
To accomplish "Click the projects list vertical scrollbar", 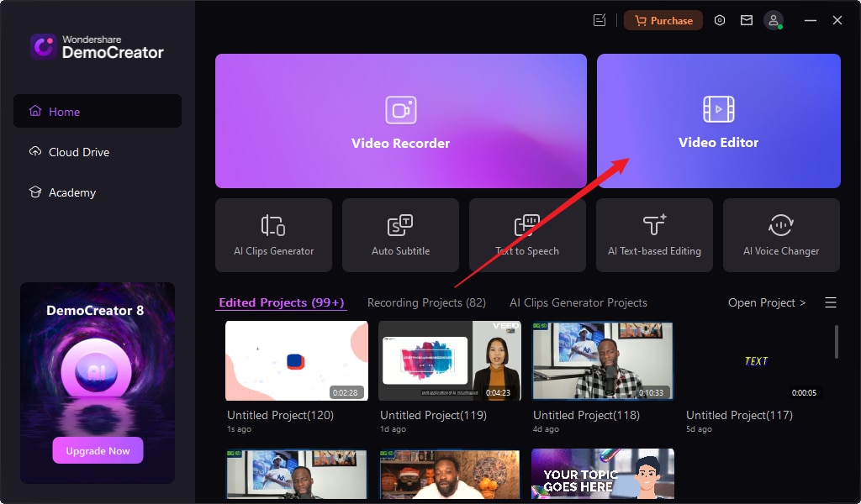I will pos(837,342).
